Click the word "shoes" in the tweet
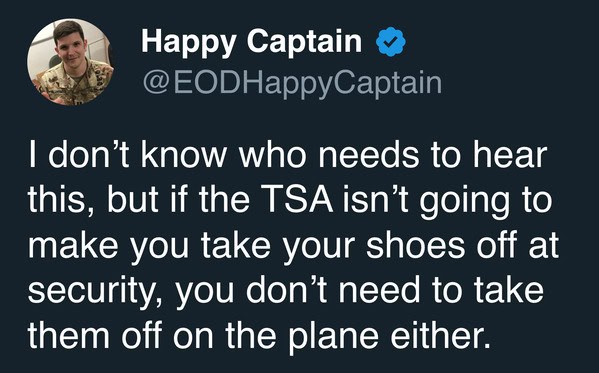Viewport: 599px width, 373px height. pos(416,245)
